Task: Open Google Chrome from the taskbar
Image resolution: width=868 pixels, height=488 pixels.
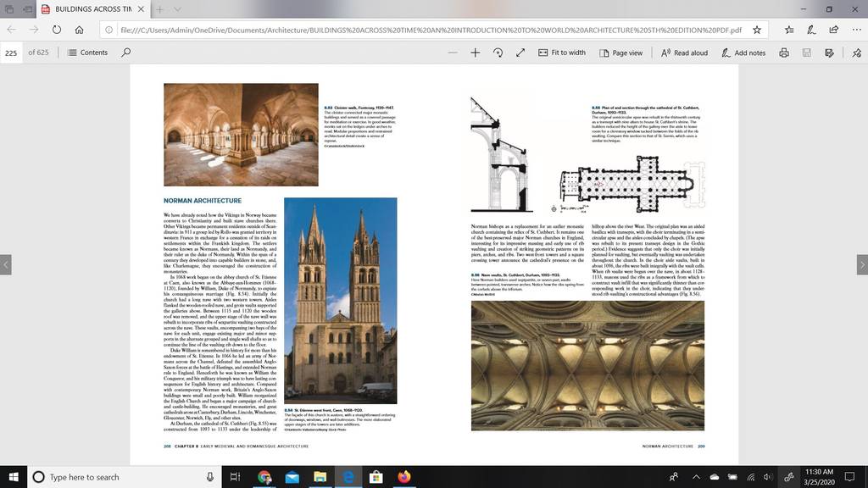Action: coord(264,477)
